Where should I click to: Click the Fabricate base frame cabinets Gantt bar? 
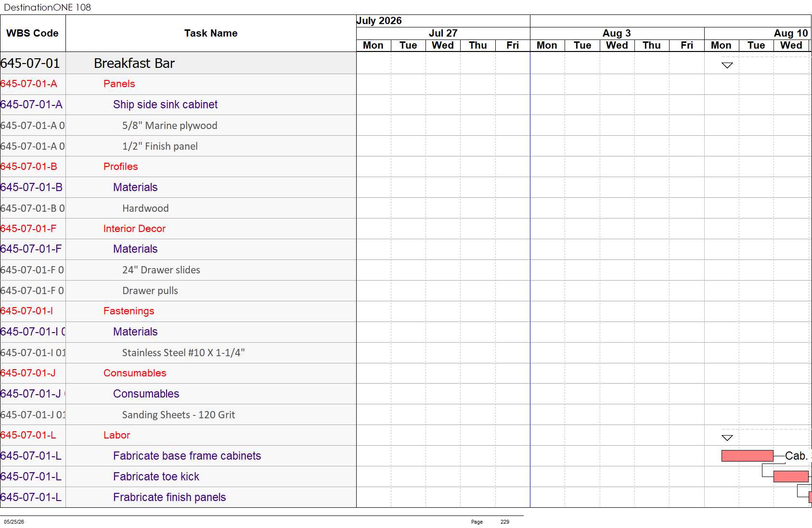click(x=748, y=456)
